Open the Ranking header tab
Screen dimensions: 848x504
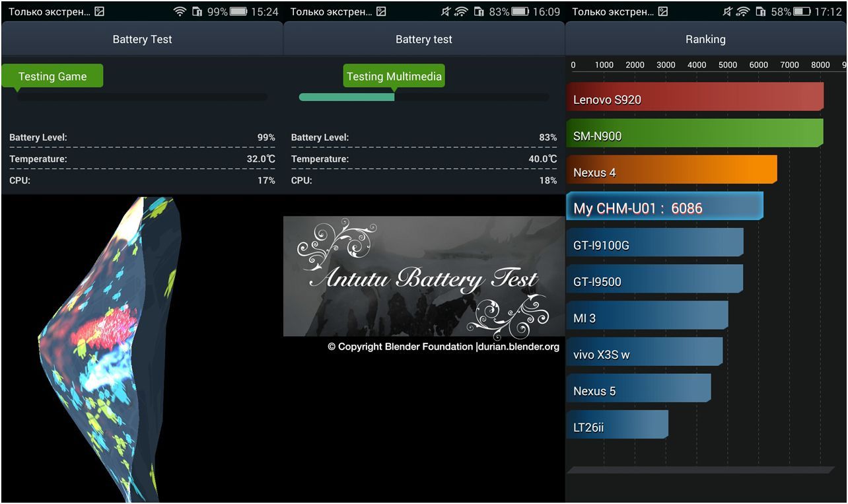coord(705,40)
